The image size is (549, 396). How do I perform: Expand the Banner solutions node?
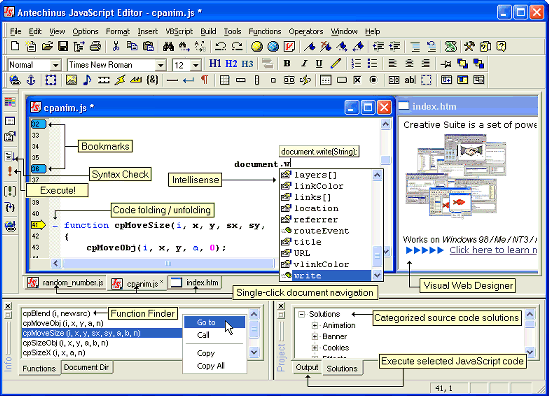[314, 336]
